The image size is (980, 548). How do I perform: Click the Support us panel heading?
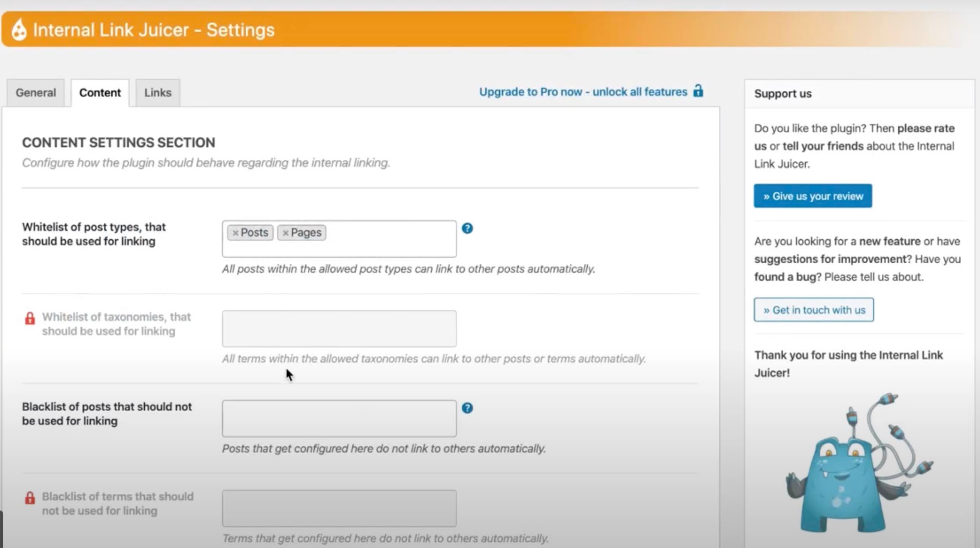pyautogui.click(x=783, y=94)
